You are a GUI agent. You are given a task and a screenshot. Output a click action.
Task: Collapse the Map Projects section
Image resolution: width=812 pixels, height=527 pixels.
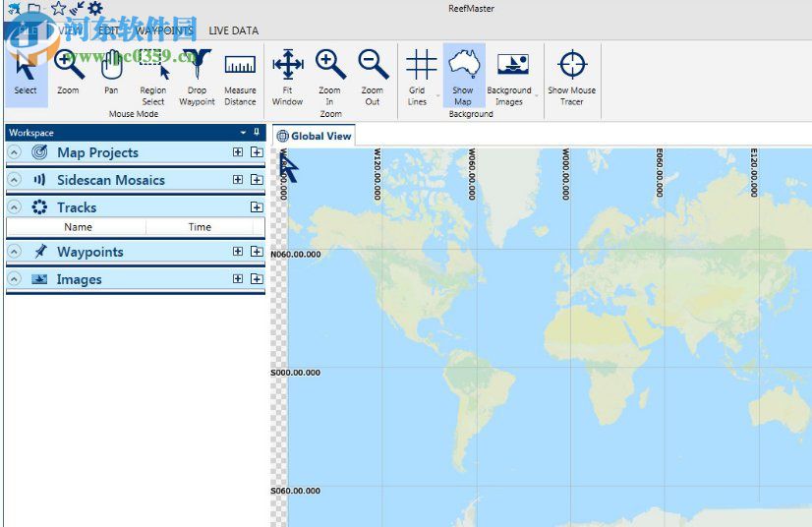[x=15, y=152]
